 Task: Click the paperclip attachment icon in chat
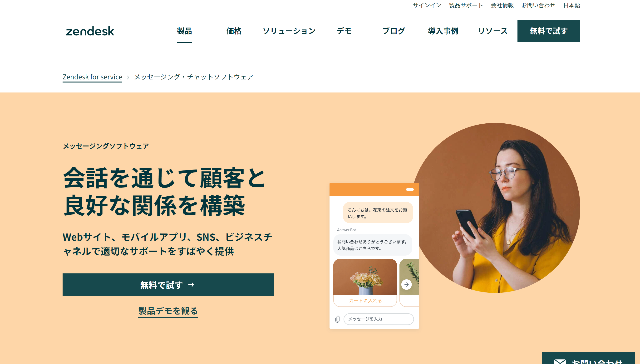coord(337,319)
